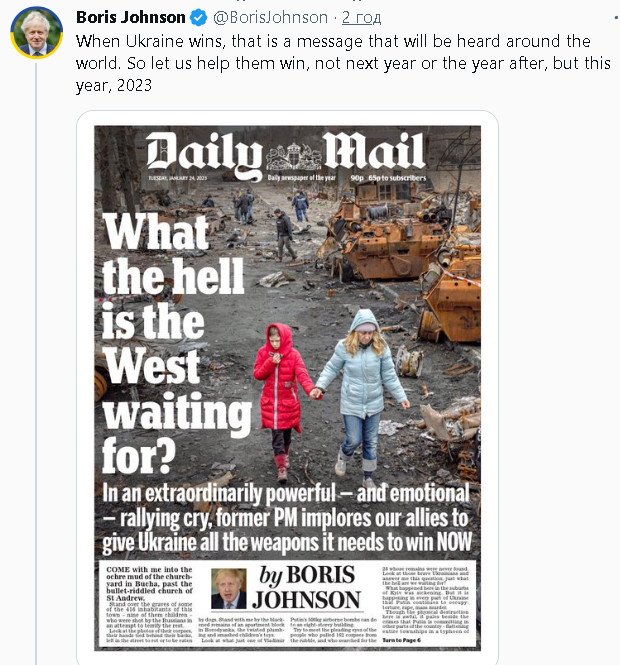Click the 'COME with me into the' article text

pos(149,570)
